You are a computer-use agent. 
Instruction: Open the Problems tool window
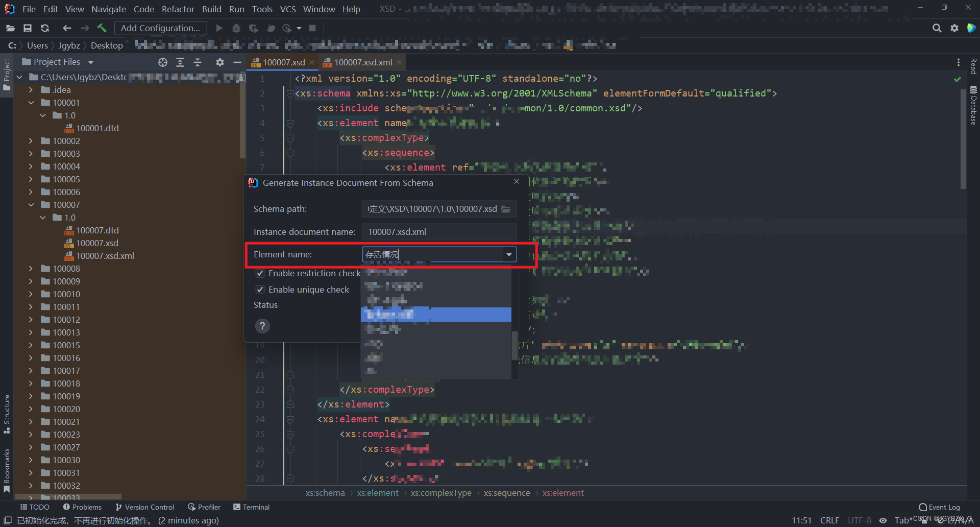click(82, 507)
